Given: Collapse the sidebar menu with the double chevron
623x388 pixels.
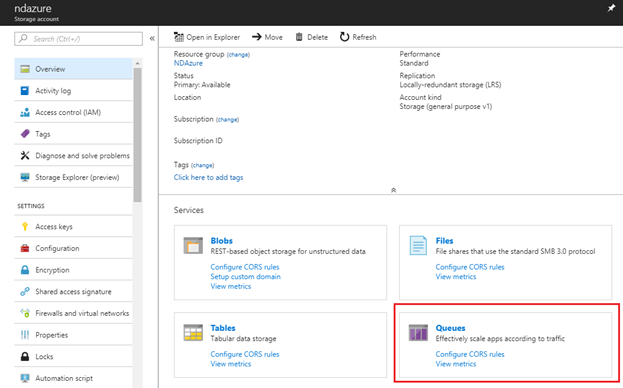Looking at the screenshot, I should tap(152, 39).
